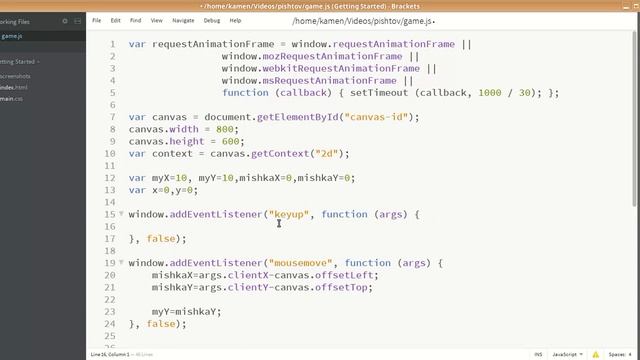Image resolution: width=640 pixels, height=360 pixels.
Task: Open the File menu
Action: pos(96,20)
